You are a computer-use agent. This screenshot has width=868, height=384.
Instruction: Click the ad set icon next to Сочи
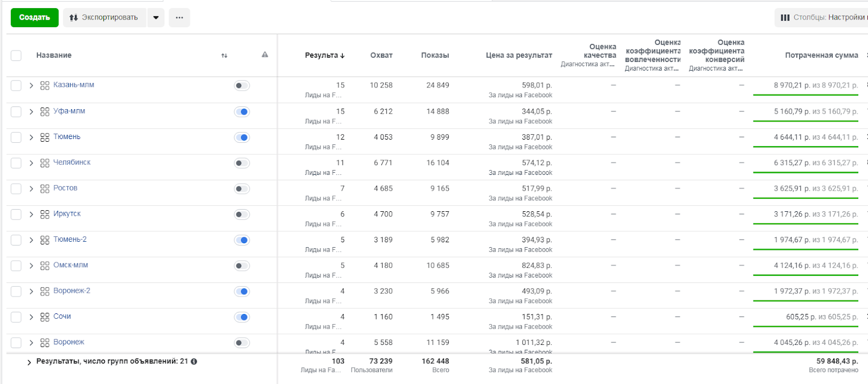point(44,317)
